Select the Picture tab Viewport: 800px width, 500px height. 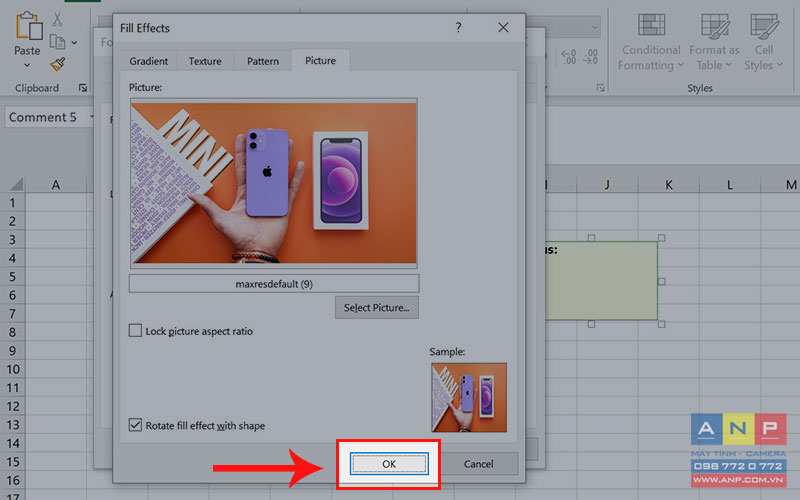[320, 60]
